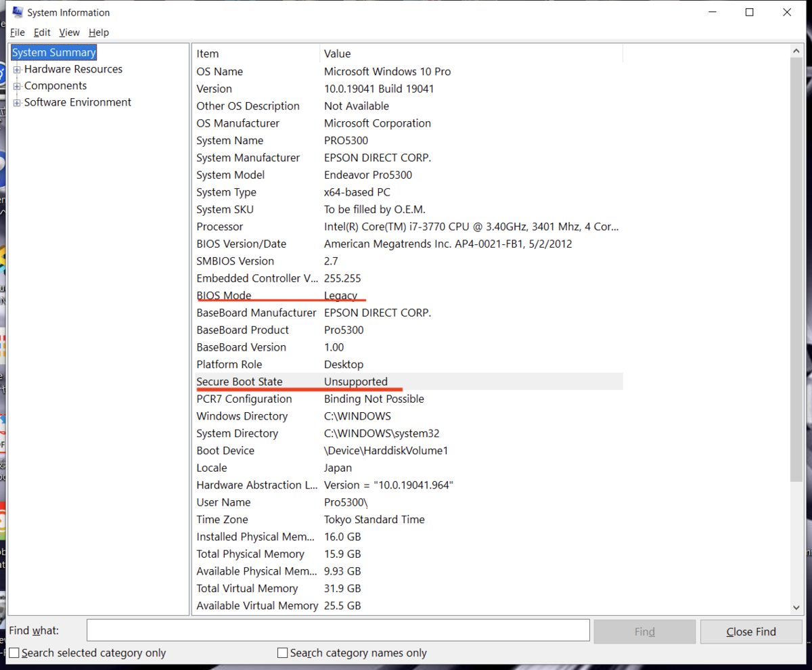Select the BaseBoard Manufacturer row
Image resolution: width=812 pixels, height=670 pixels.
tap(409, 313)
